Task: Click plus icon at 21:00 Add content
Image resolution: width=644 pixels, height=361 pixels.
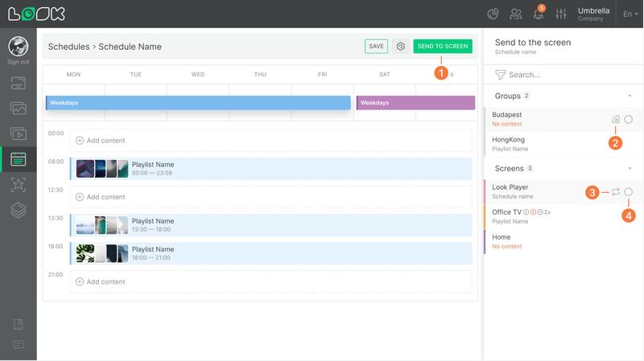Action: (80, 282)
